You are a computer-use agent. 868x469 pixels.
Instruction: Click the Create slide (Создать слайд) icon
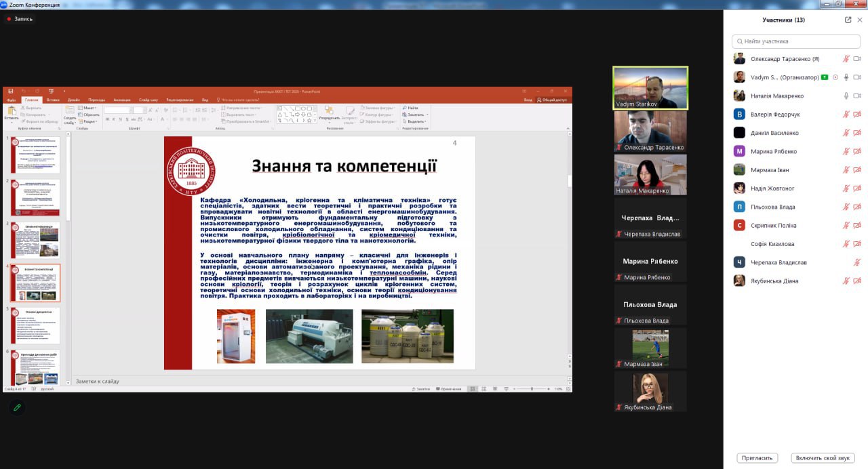[69, 111]
